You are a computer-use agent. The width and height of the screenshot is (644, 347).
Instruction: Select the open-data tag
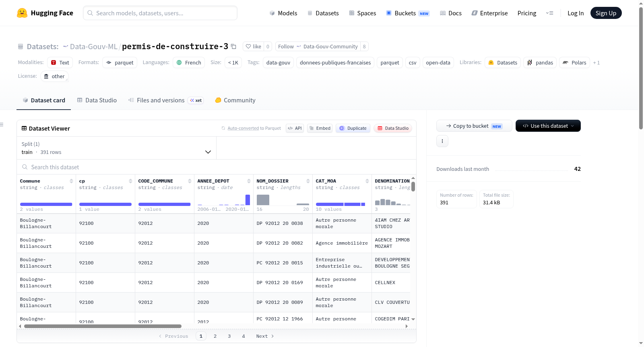[x=438, y=62]
